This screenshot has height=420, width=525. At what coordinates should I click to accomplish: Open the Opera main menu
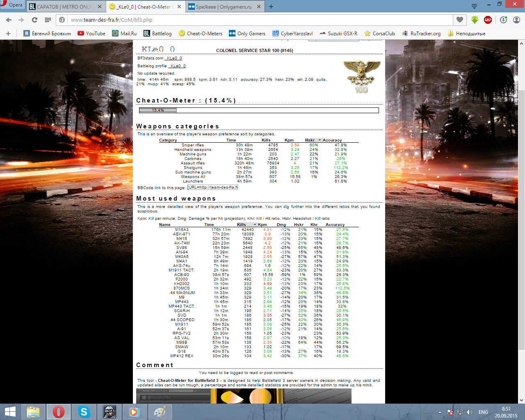(x=12, y=5)
